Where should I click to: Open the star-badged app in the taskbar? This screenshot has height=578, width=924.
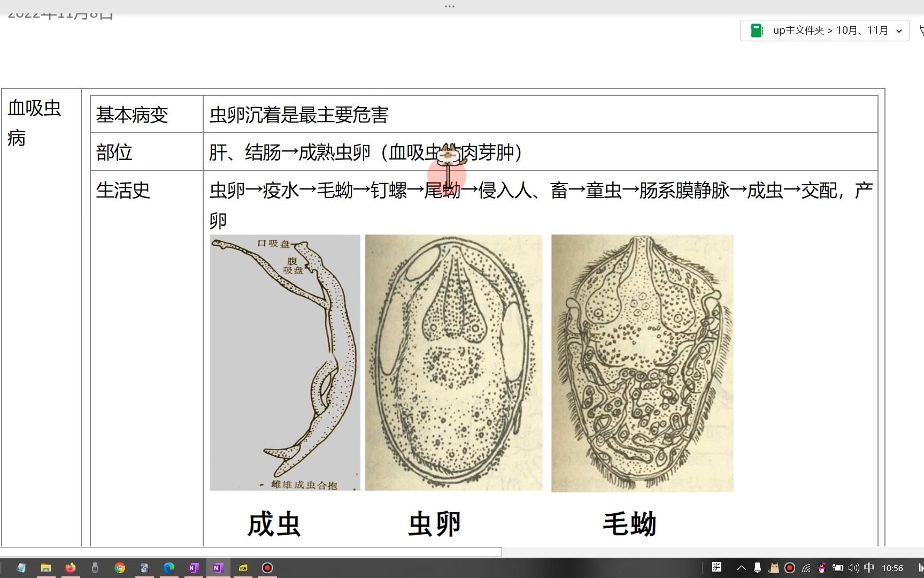pos(144,568)
